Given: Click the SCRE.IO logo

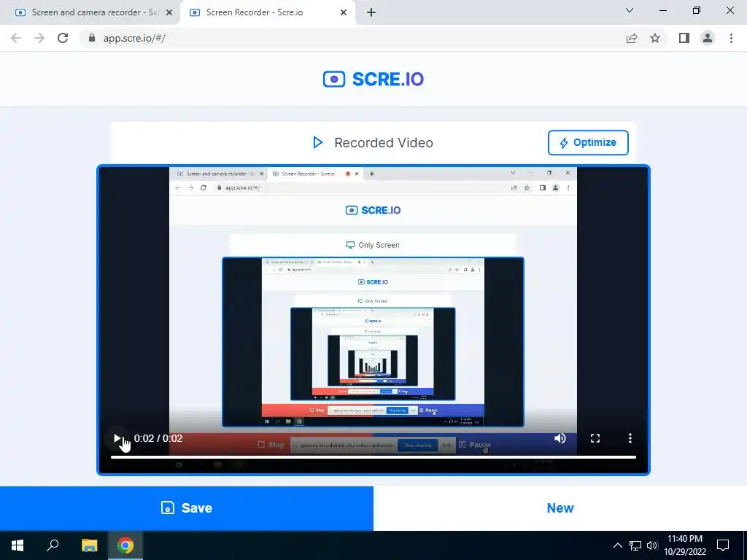Looking at the screenshot, I should click(373, 79).
